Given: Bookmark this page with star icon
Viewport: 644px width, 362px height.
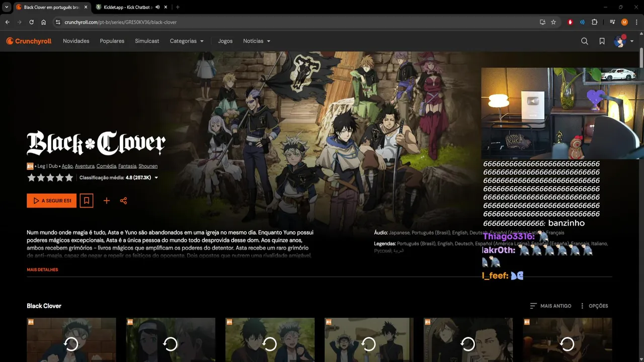Looking at the screenshot, I should tap(553, 22).
